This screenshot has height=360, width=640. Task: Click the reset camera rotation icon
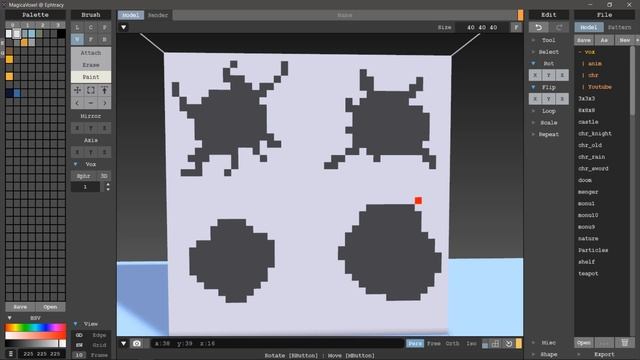click(x=509, y=344)
